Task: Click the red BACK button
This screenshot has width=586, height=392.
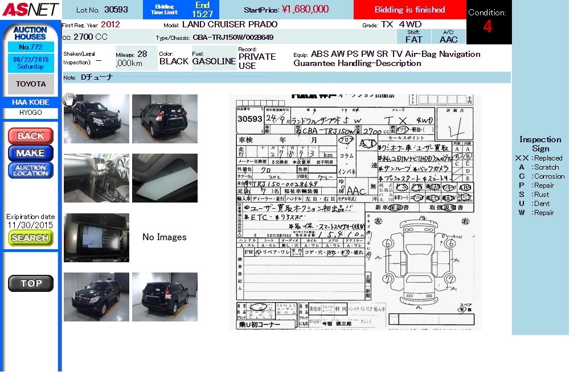Action: (x=30, y=136)
